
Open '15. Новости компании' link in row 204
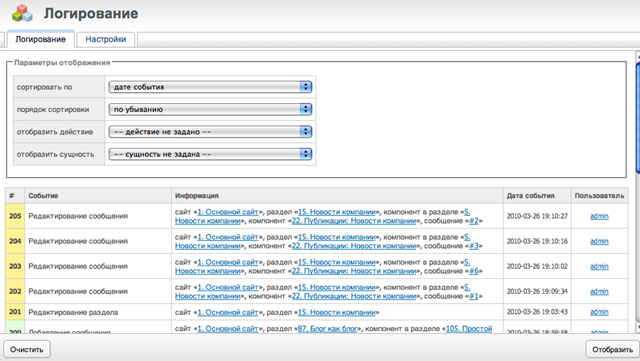point(336,237)
